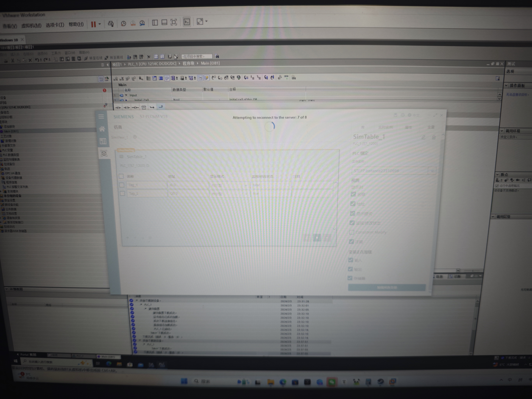Toggle 地址 column display checkbox
532x399 pixels.
click(x=353, y=204)
